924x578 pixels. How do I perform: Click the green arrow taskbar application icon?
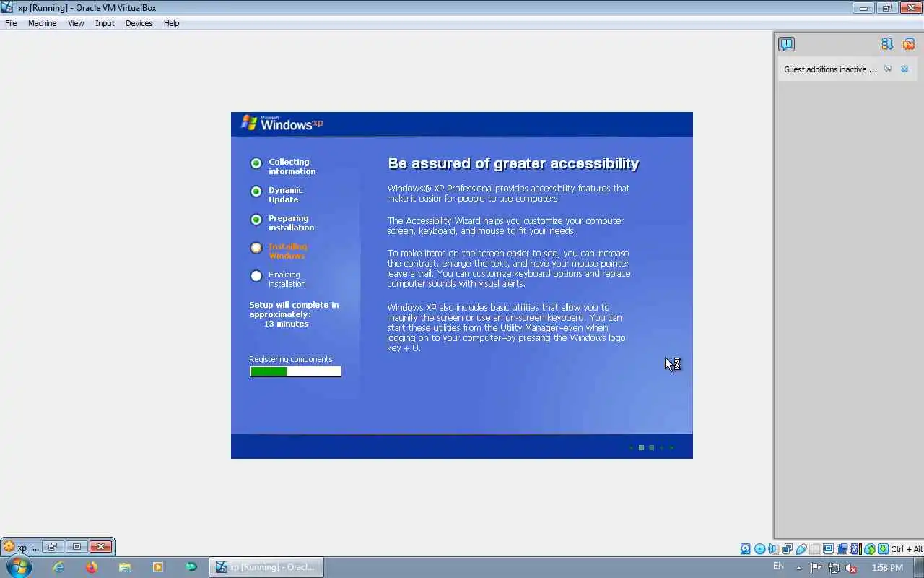pyautogui.click(x=191, y=567)
